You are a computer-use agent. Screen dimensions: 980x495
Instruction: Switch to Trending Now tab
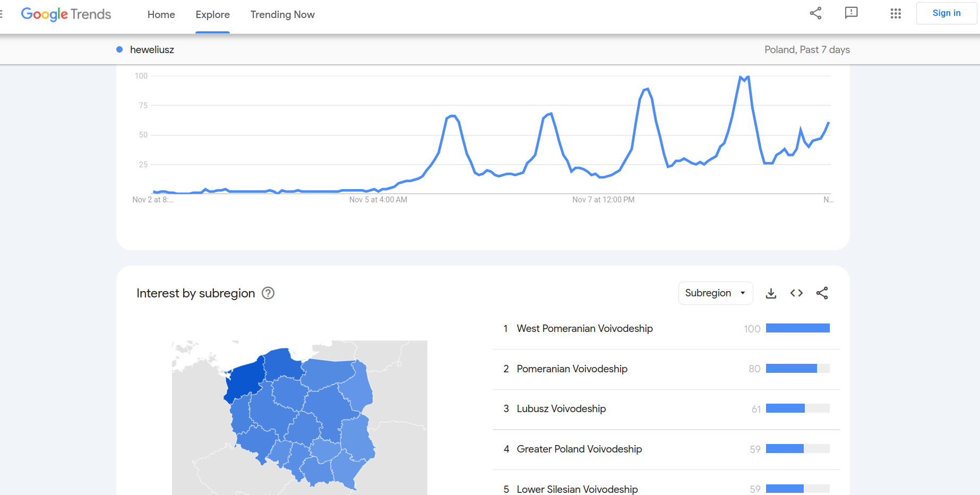pos(282,15)
